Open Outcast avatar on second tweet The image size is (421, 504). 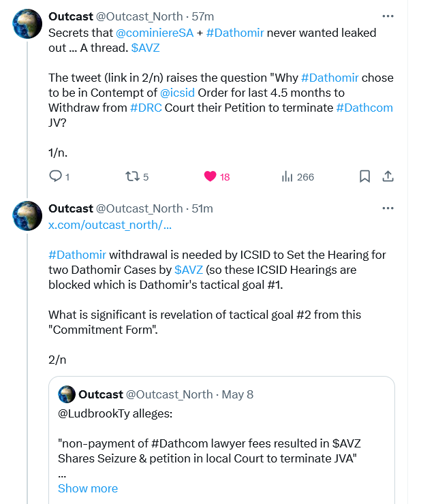27,216
